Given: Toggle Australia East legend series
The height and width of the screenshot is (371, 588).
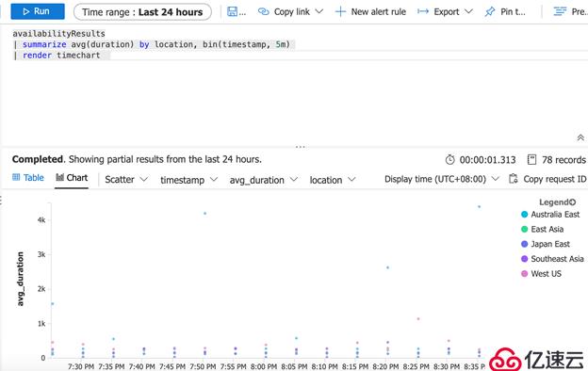Looking at the screenshot, I should (550, 215).
